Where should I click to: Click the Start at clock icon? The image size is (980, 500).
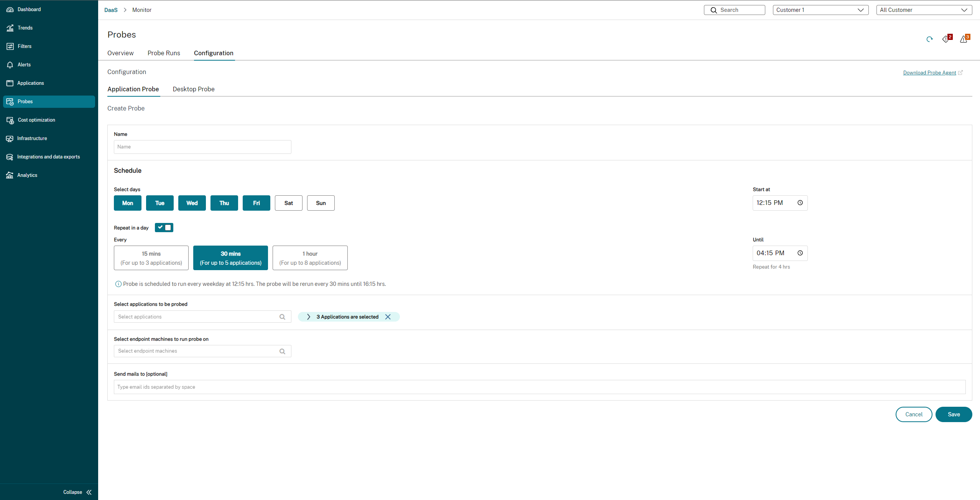(800, 203)
